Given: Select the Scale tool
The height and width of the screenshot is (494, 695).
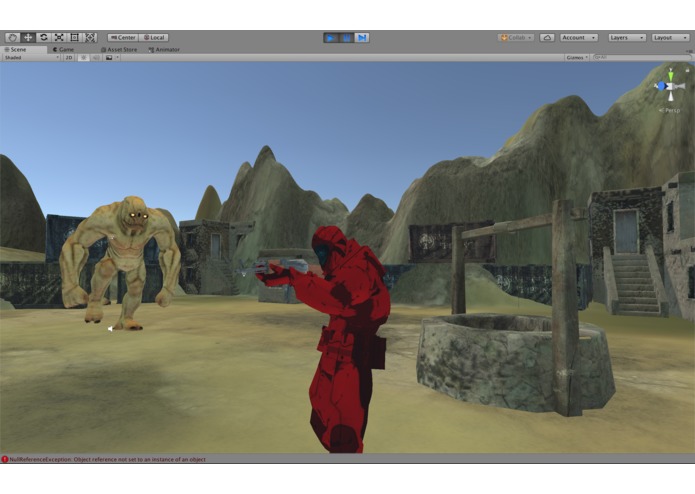Looking at the screenshot, I should click(x=59, y=38).
